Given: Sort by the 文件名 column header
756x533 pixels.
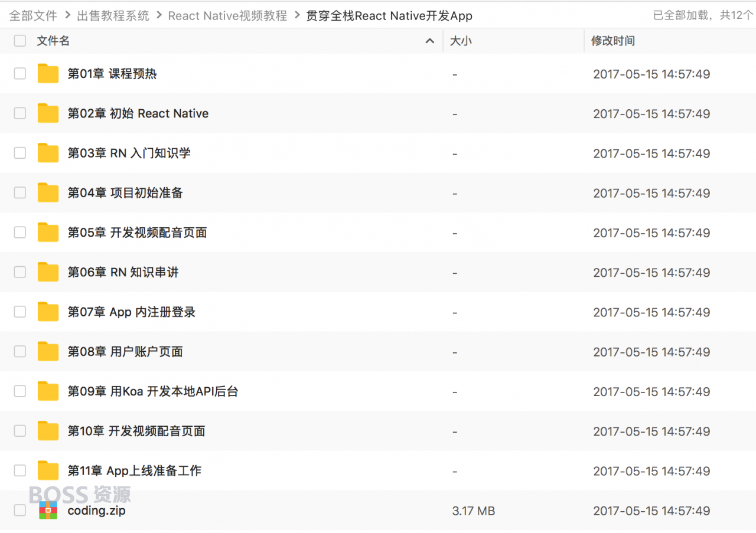Looking at the screenshot, I should 53,41.
